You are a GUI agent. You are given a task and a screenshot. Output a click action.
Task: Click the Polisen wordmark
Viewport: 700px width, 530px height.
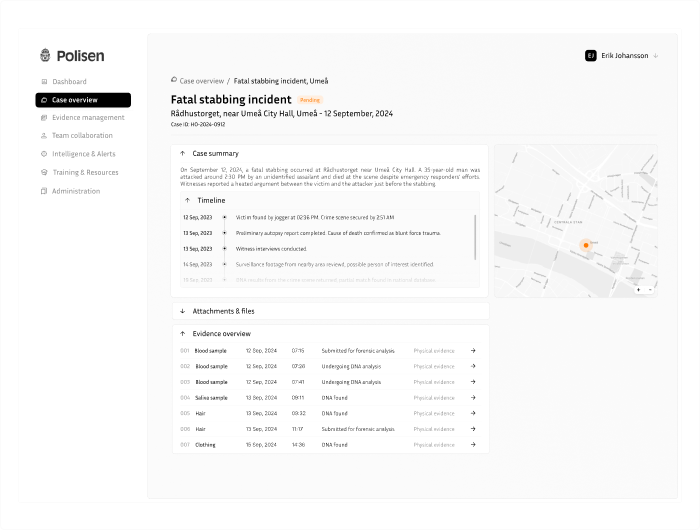tap(80, 56)
